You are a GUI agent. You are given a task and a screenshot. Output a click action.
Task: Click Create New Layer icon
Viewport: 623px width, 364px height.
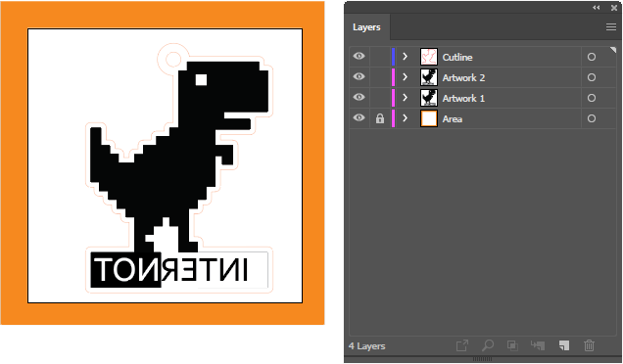pyautogui.click(x=564, y=345)
